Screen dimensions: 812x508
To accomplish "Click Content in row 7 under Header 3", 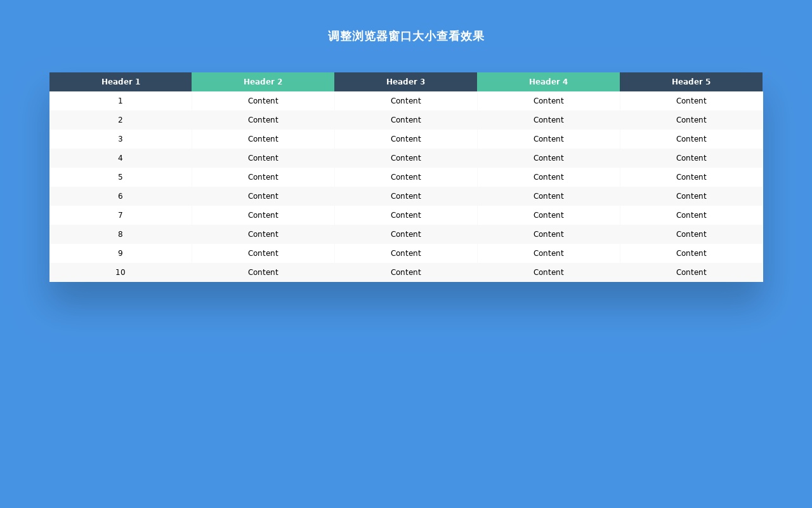I will click(x=406, y=215).
